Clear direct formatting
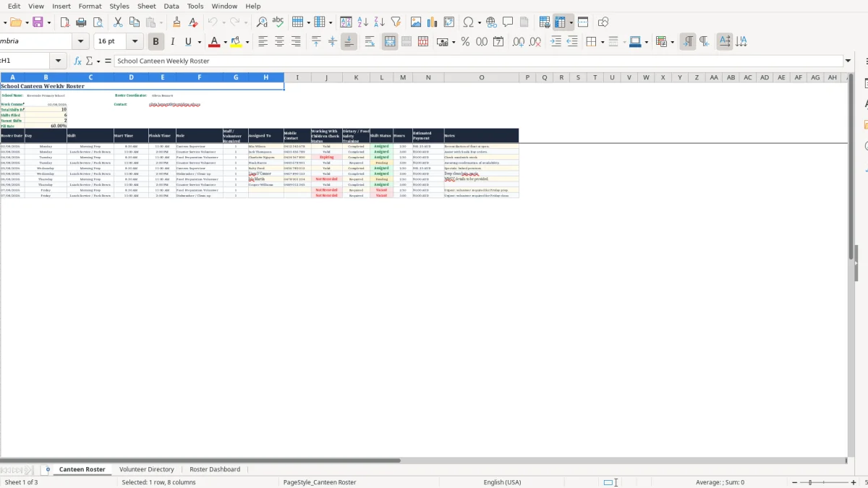The width and height of the screenshot is (868, 488). [193, 22]
